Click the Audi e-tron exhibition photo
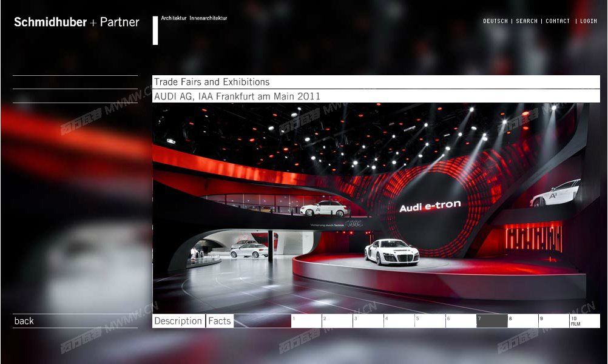This screenshot has height=364, width=608. coord(376,208)
